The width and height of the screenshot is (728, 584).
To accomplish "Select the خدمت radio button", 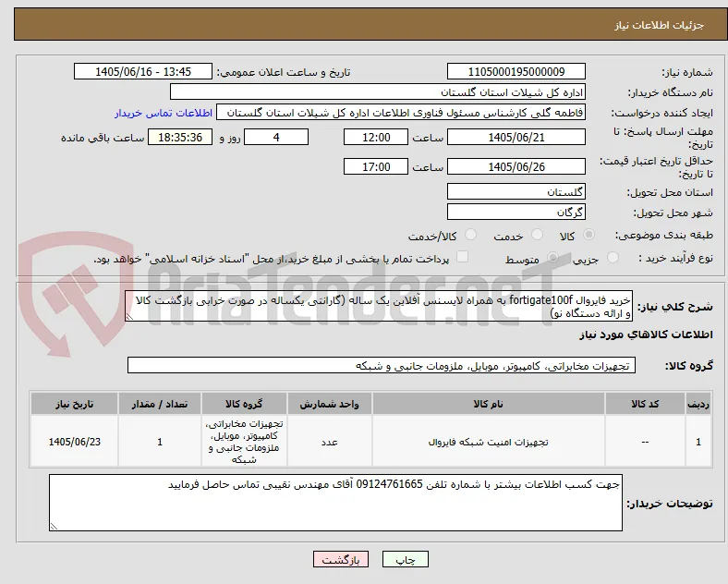I will (x=537, y=235).
